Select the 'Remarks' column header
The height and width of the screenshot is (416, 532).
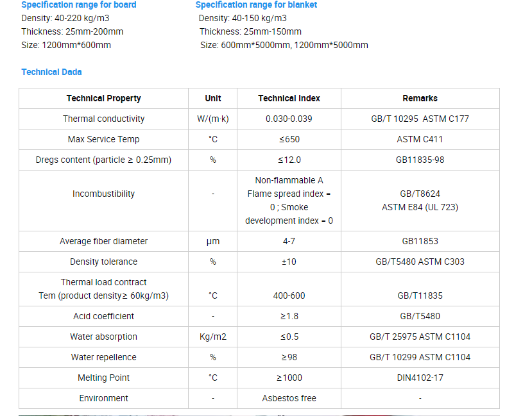coord(420,98)
